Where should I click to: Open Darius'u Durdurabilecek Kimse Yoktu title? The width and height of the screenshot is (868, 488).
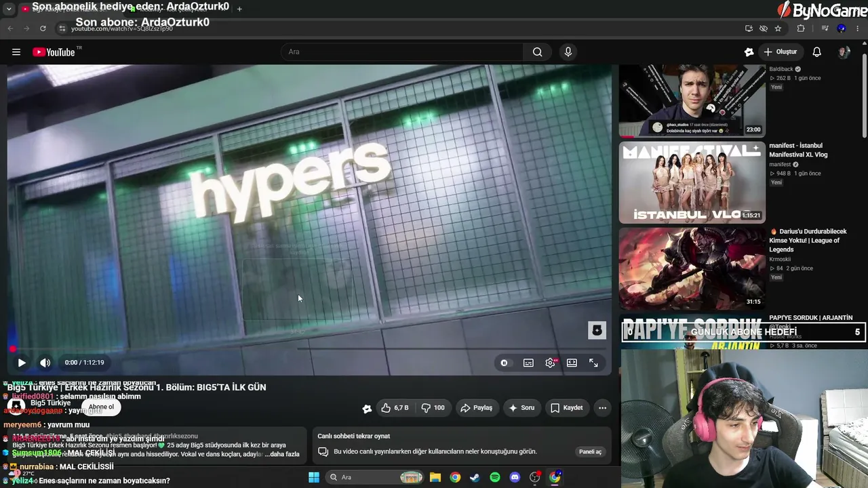[808, 241]
